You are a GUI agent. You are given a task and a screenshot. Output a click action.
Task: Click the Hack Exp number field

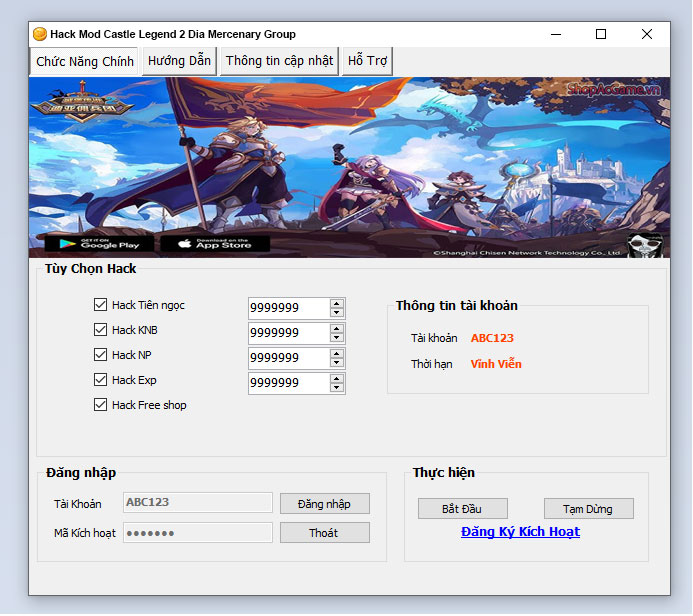coord(289,383)
